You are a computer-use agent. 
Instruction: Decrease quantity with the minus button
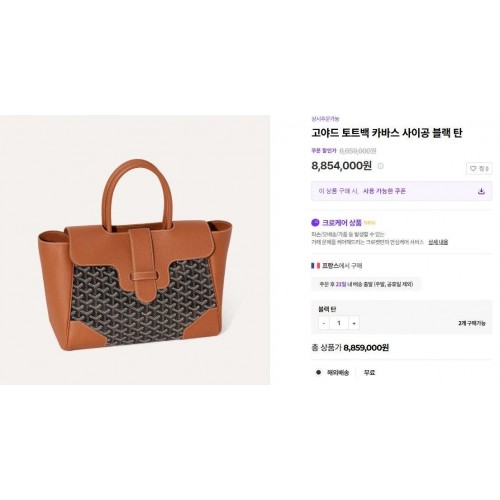(324, 323)
